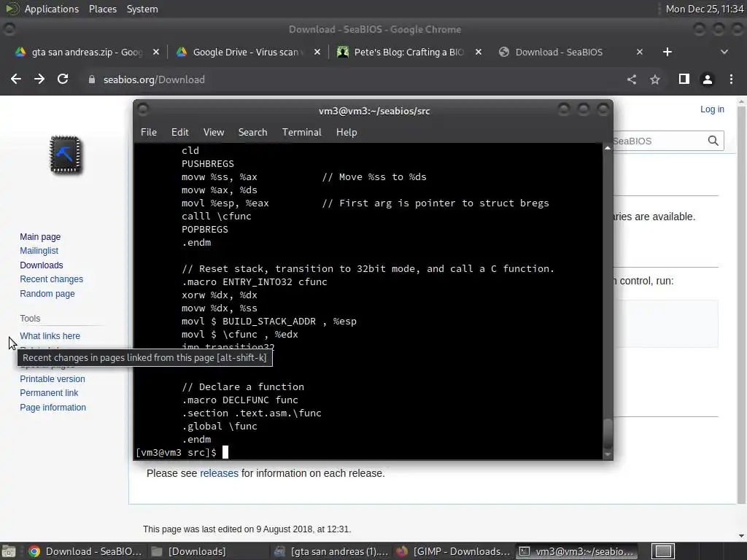
Task: Expand the tab search chevron
Action: [x=724, y=52]
